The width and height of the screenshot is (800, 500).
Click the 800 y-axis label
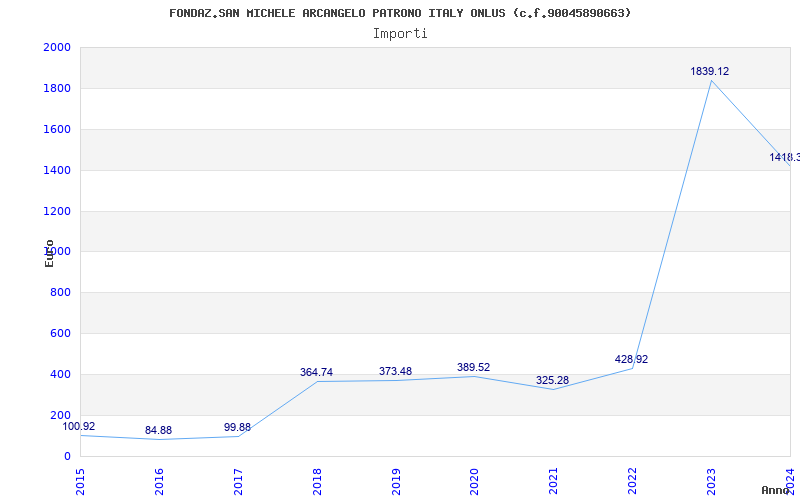61,292
